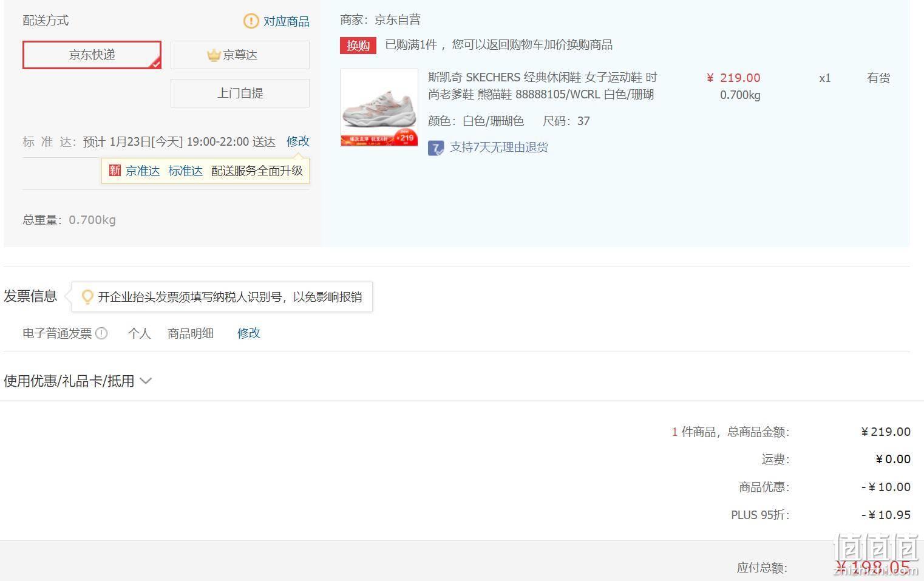Image resolution: width=924 pixels, height=581 pixels.
Task: Click 已购满1件 promotion text
Action: click(x=499, y=44)
